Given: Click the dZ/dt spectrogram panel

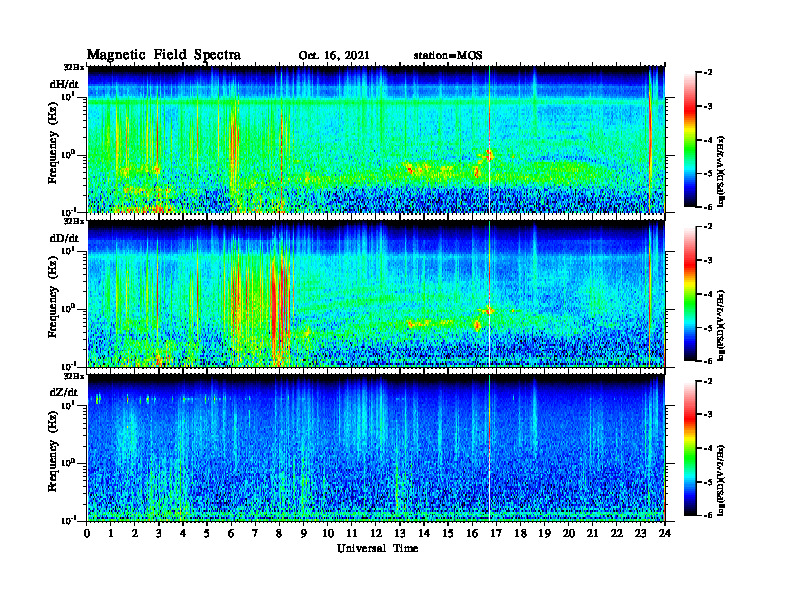Looking at the screenshot, I should coord(376,448).
